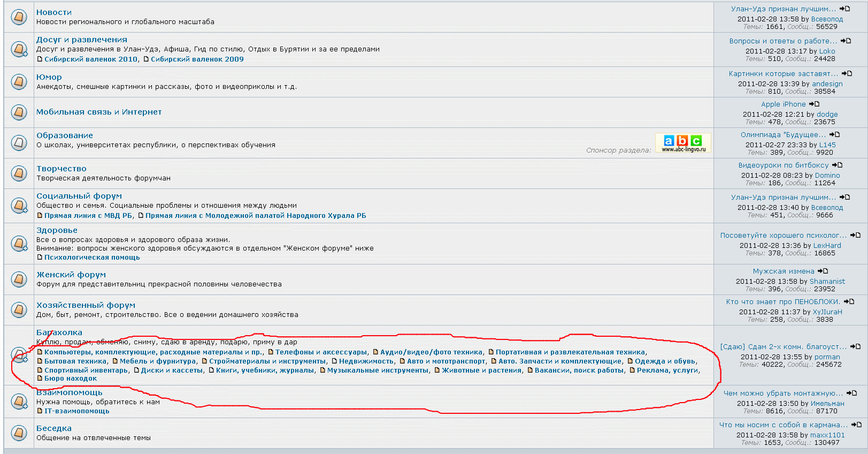The width and height of the screenshot is (868, 454).
Task: View profile of user andesign
Action: 827,84
